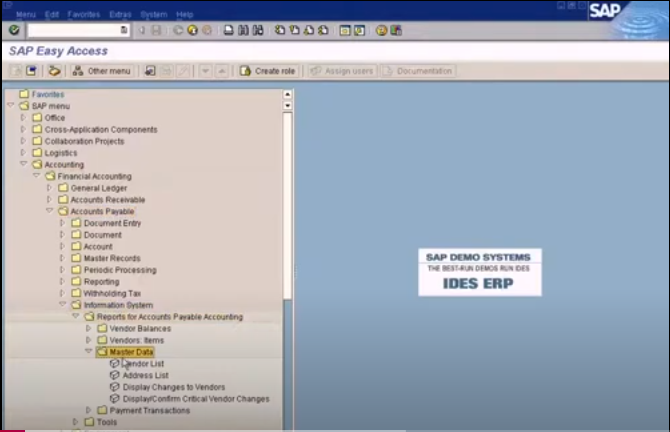The height and width of the screenshot is (432, 670).
Task: Open the Menu menu in the menu bar
Action: (x=26, y=14)
